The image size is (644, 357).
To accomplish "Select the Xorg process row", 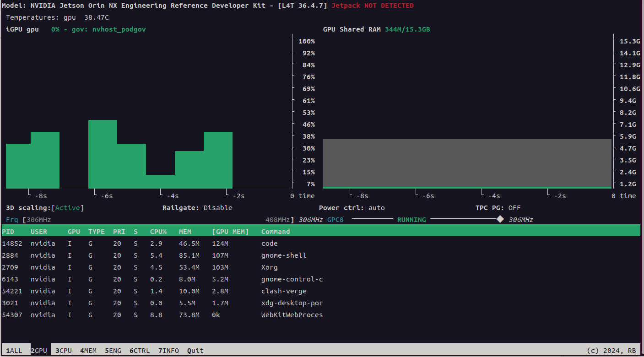I will coord(321,267).
